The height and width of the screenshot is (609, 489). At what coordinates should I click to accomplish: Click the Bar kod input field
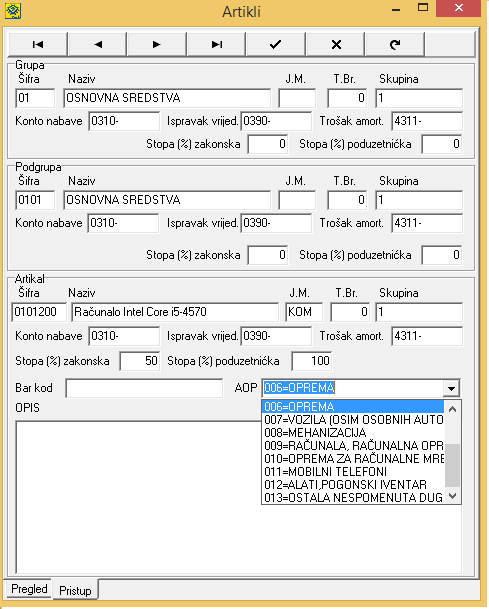tap(144, 388)
